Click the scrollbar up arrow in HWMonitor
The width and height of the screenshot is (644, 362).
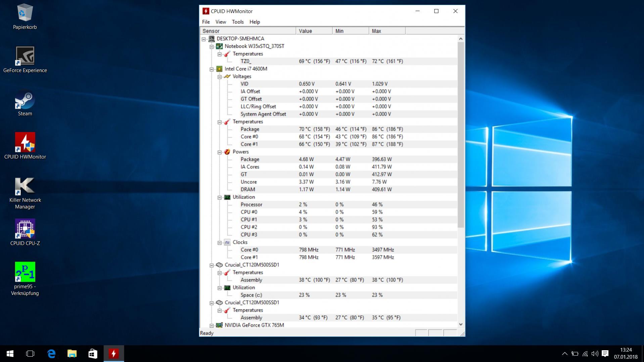coord(461,39)
